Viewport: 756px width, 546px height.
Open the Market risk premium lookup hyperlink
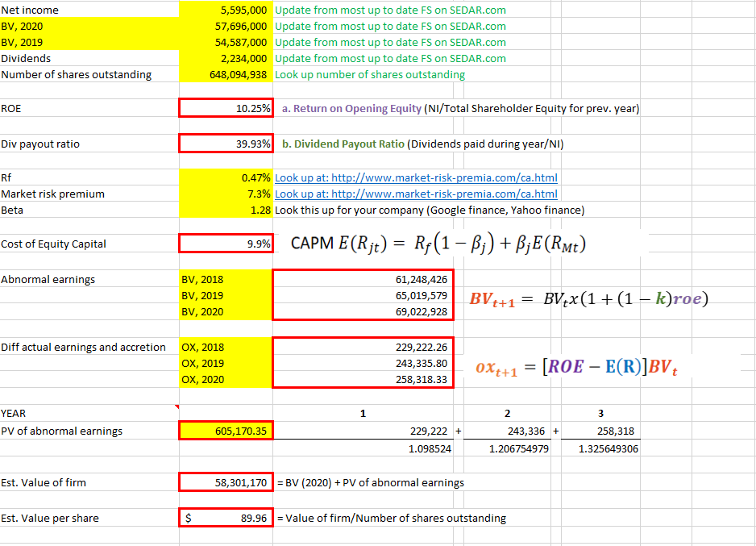pos(416,194)
